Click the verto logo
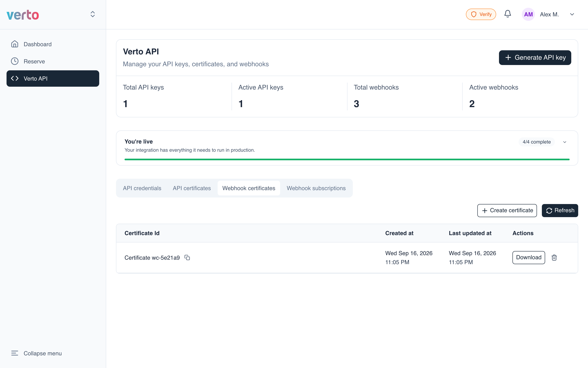This screenshot has height=368, width=588. [23, 15]
